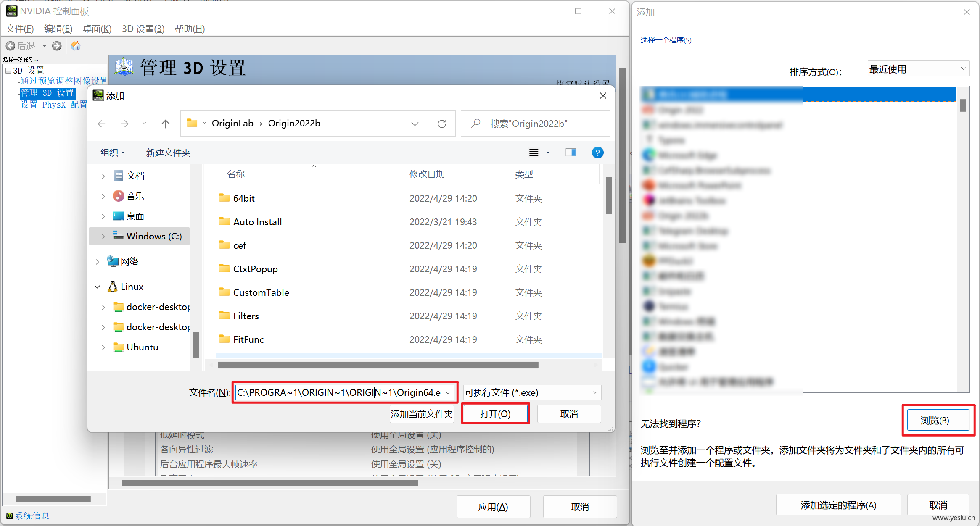Image resolution: width=980 pixels, height=526 pixels.
Task: Select 设置 PhysX 配置 tree item
Action: pyautogui.click(x=54, y=104)
